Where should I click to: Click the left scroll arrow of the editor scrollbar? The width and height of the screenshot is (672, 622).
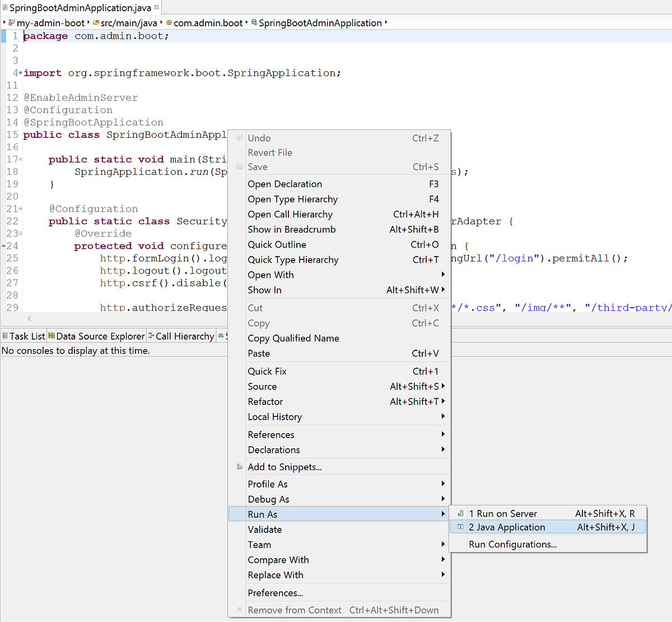(x=29, y=318)
